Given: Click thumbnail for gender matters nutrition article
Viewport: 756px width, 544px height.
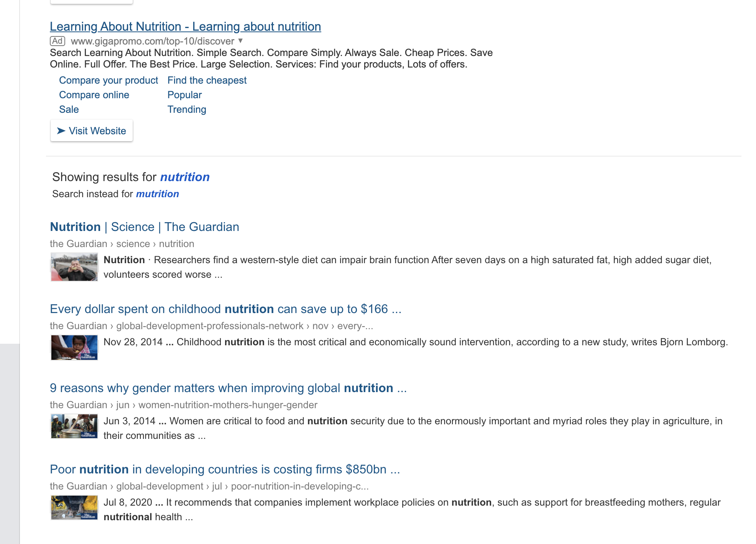Looking at the screenshot, I should click(x=74, y=426).
